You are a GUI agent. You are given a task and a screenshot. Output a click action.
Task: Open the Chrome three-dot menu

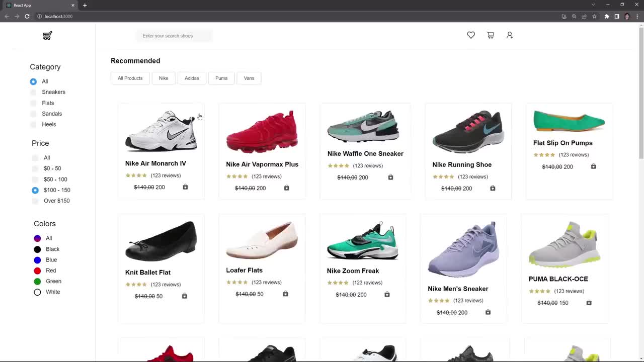(636, 16)
